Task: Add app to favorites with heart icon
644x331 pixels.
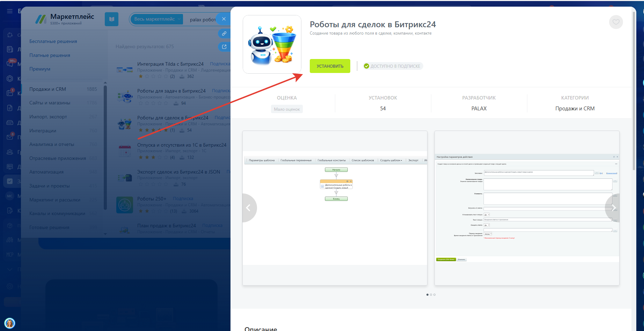Action: (x=616, y=22)
